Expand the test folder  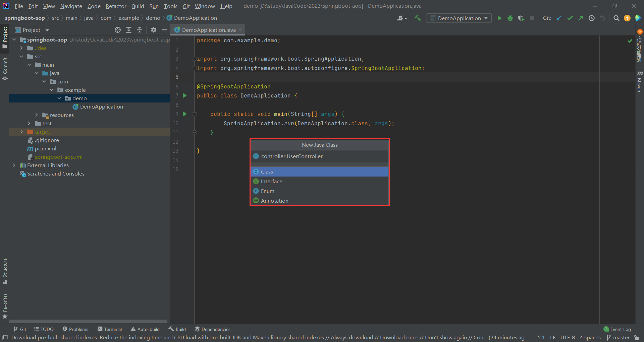[x=29, y=123]
